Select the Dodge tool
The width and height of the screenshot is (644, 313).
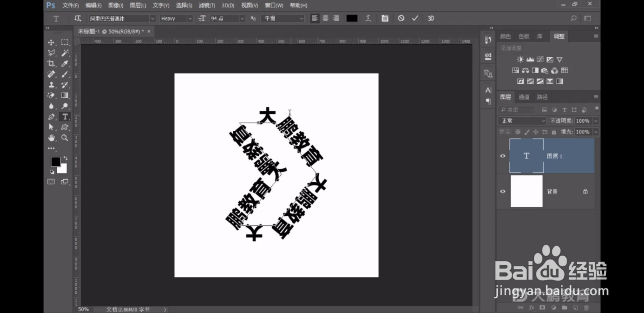64,106
